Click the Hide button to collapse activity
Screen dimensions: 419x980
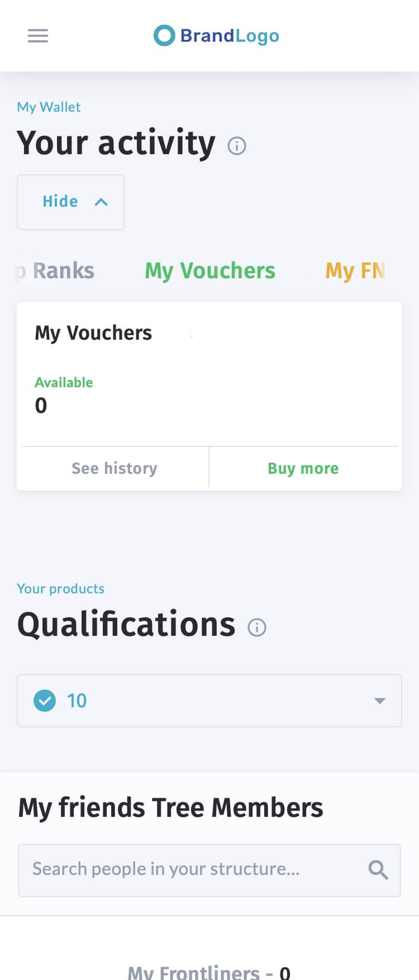pos(70,202)
